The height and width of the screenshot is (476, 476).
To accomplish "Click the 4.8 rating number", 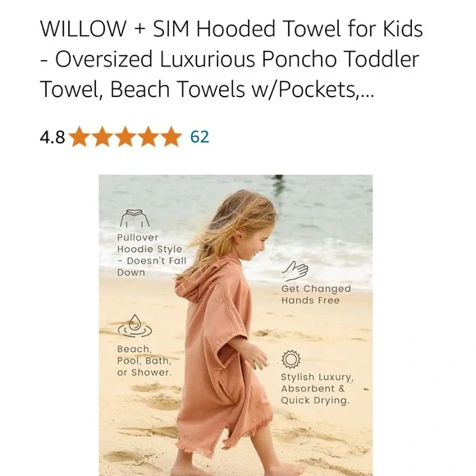I will pos(53,137).
